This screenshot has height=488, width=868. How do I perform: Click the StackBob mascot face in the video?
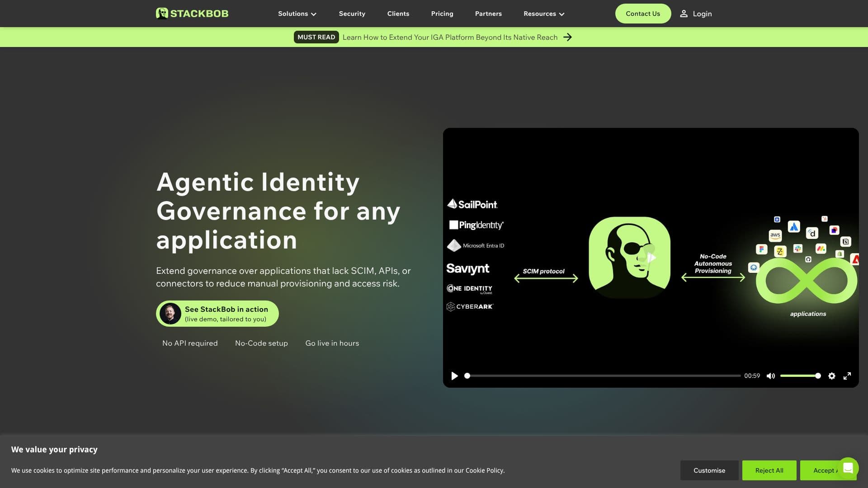click(x=630, y=258)
